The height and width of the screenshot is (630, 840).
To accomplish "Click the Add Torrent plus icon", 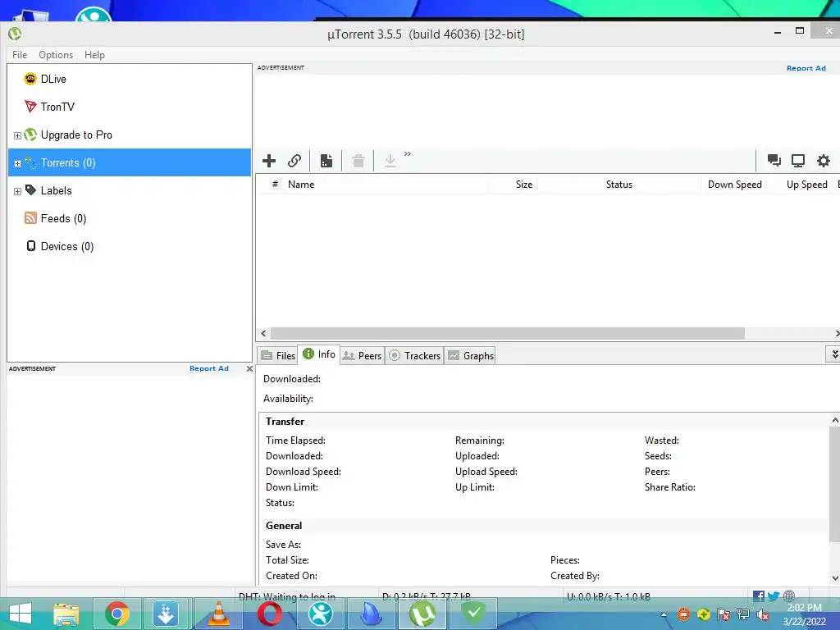I will (x=269, y=161).
